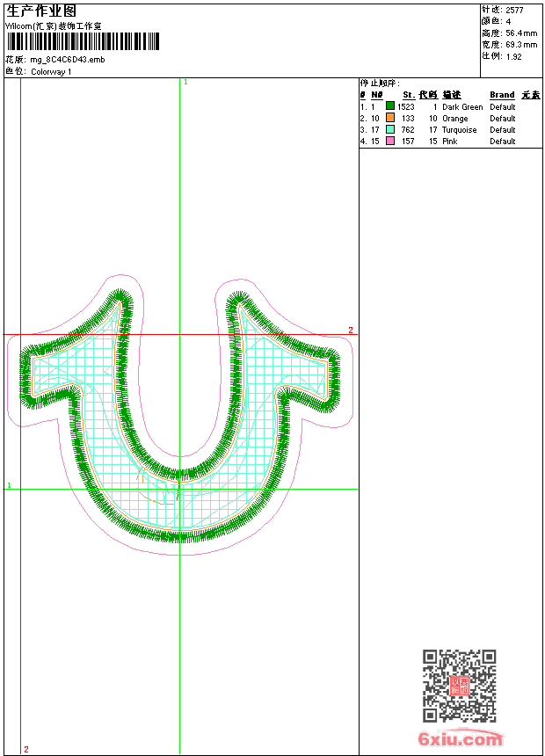Select the scale value 1.92
The height and width of the screenshot is (756, 545).
click(514, 56)
